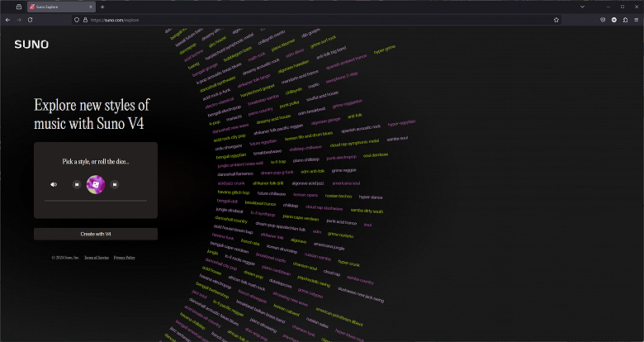Pick the 'dancehall flamenco' style
The height and width of the screenshot is (342, 644).
coord(235,173)
